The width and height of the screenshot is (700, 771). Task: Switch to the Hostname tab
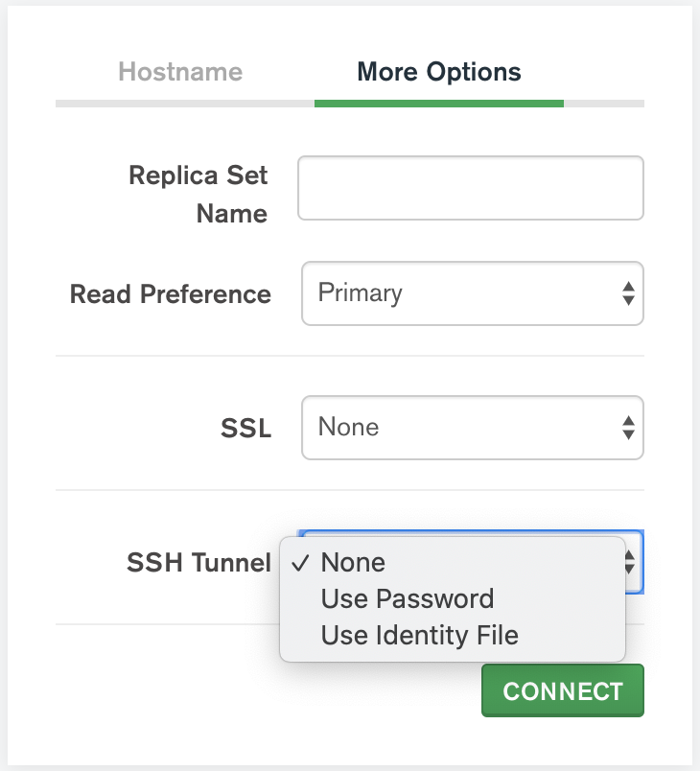[180, 72]
